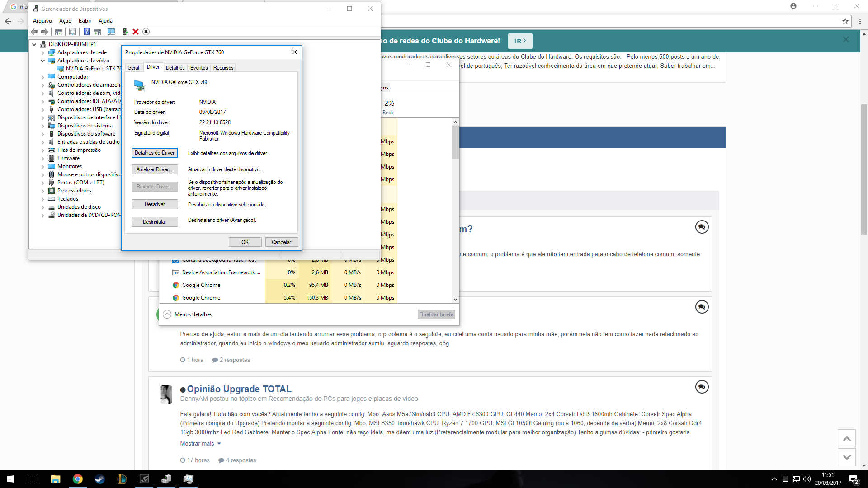
Task: Open the Ajuda menu
Action: point(105,21)
